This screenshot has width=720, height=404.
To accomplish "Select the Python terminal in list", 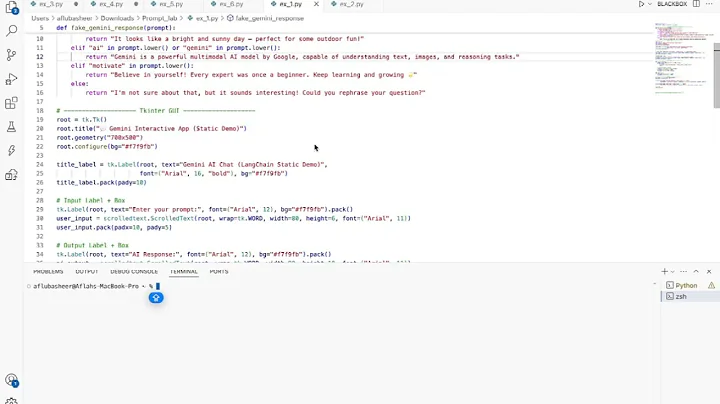I will click(686, 285).
